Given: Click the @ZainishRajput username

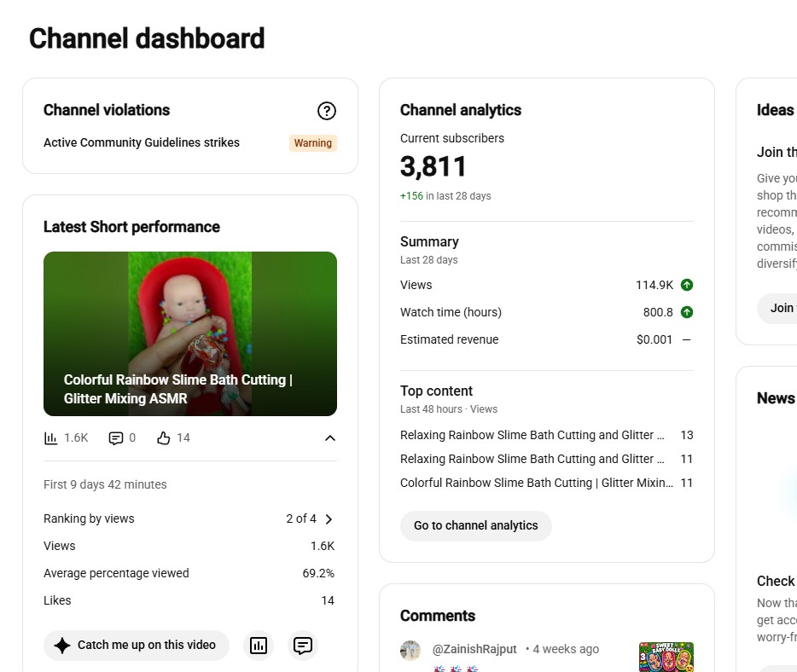Looking at the screenshot, I should (474, 649).
